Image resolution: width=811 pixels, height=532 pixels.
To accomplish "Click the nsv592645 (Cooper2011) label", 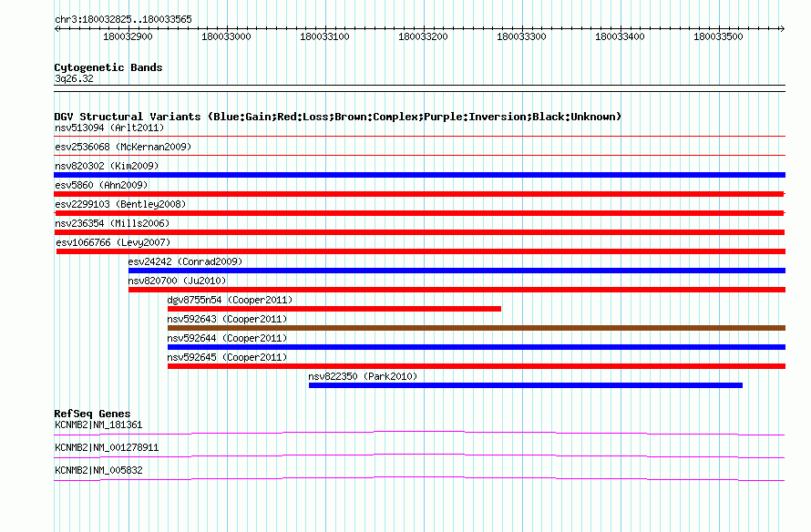I will (227, 357).
